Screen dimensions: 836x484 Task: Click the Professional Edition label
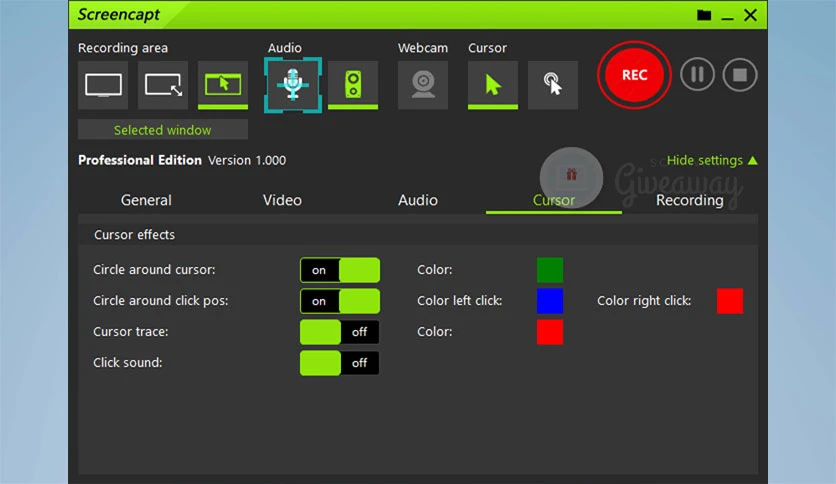click(140, 160)
